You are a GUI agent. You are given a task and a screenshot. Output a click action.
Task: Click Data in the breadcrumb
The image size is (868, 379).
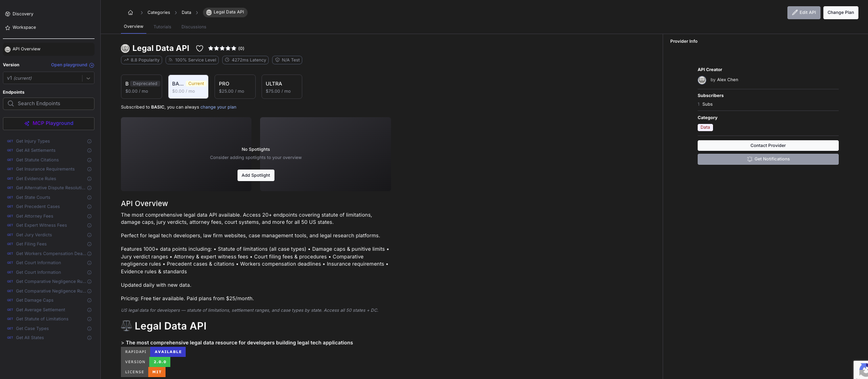point(186,12)
